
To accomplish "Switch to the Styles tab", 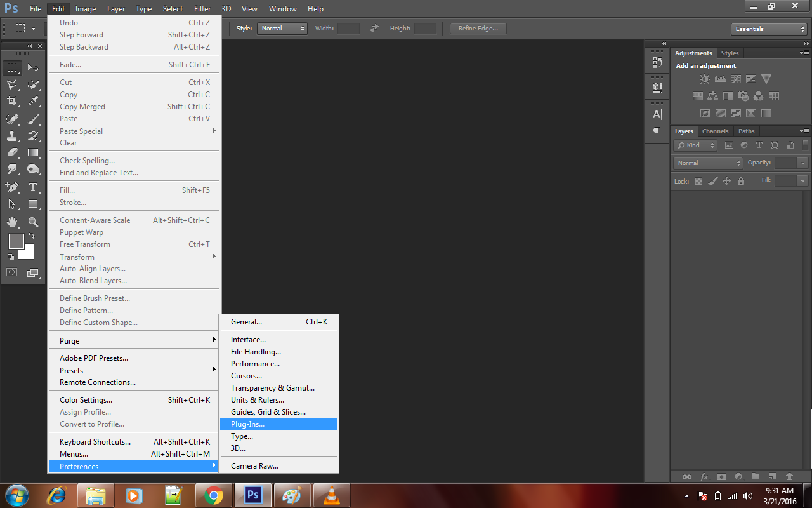I will click(730, 53).
